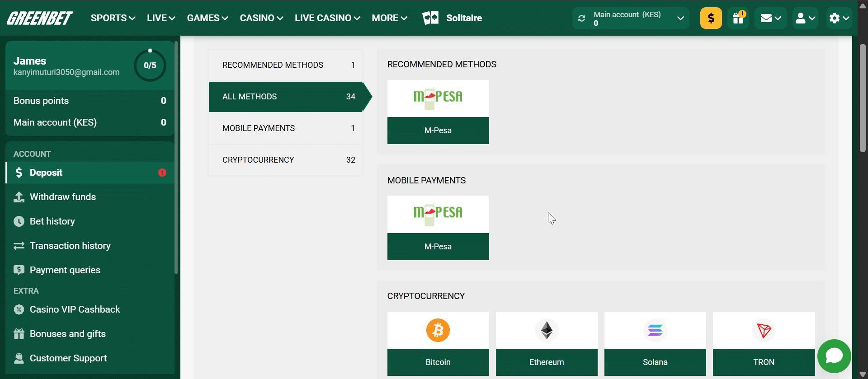Click the yellow dollar deposit button
The width and height of the screenshot is (868, 379).
pyautogui.click(x=711, y=18)
